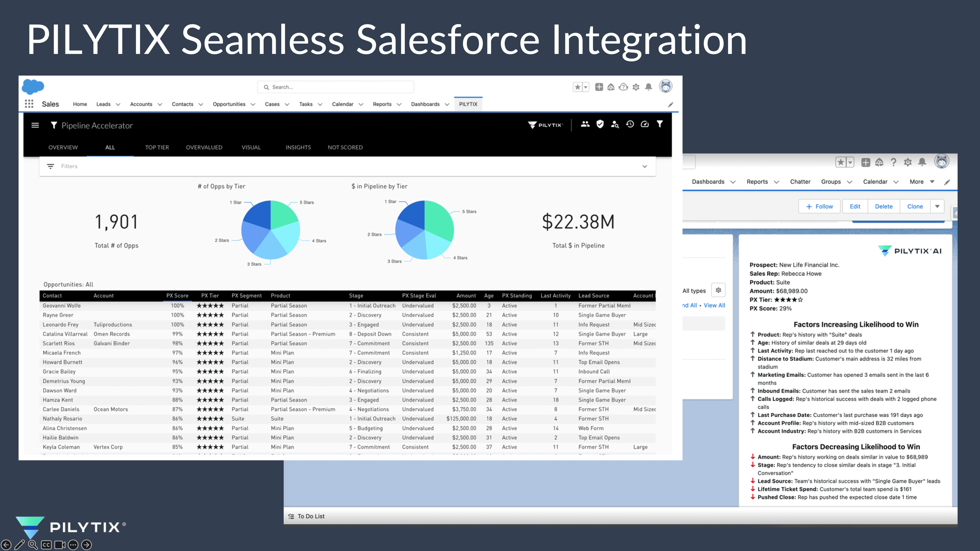Sort by PX Score column header
The width and height of the screenshot is (980, 551).
[x=177, y=296]
